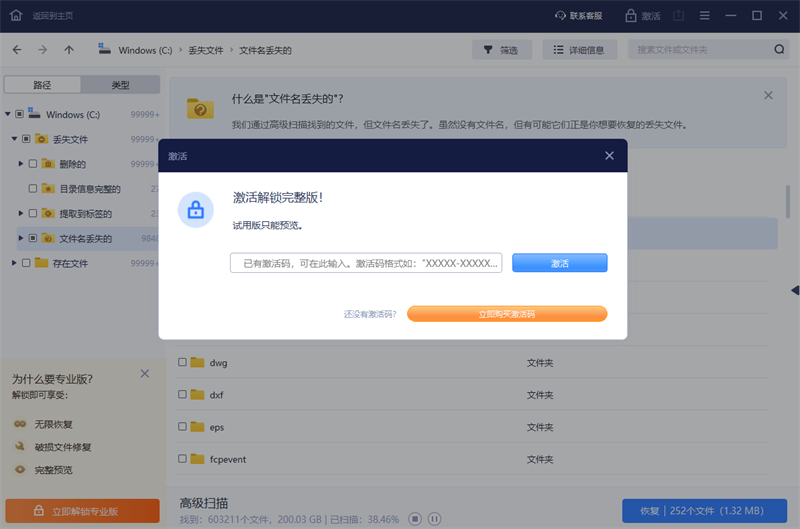Click the home icon to return to main page
Viewport: 800px width, 529px height.
pos(16,15)
